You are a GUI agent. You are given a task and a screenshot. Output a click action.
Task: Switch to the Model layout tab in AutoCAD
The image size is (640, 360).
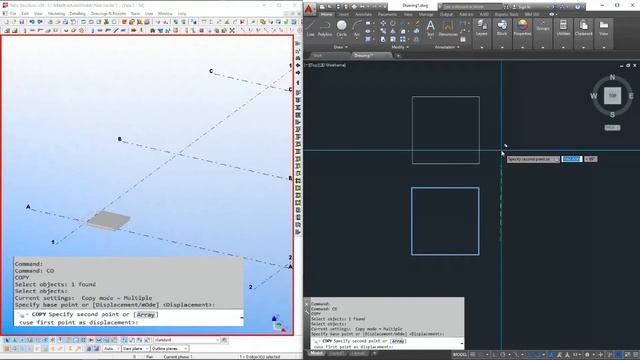pyautogui.click(x=316, y=353)
